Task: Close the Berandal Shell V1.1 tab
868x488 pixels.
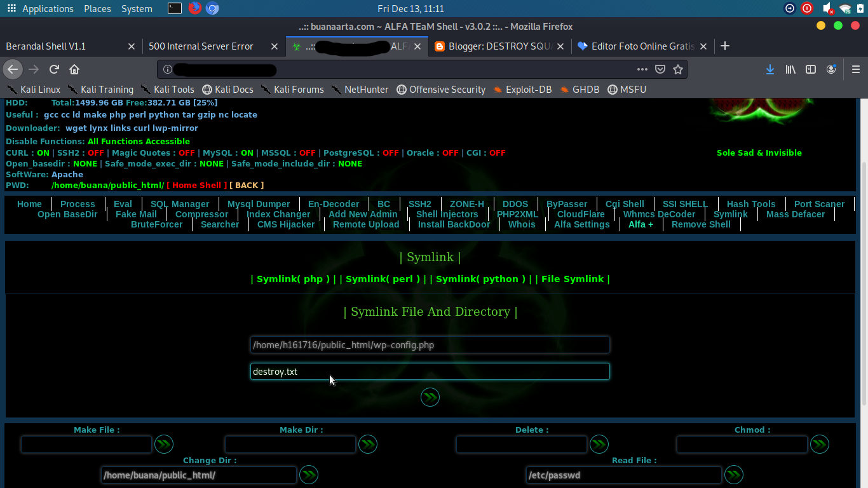Action: [x=132, y=46]
